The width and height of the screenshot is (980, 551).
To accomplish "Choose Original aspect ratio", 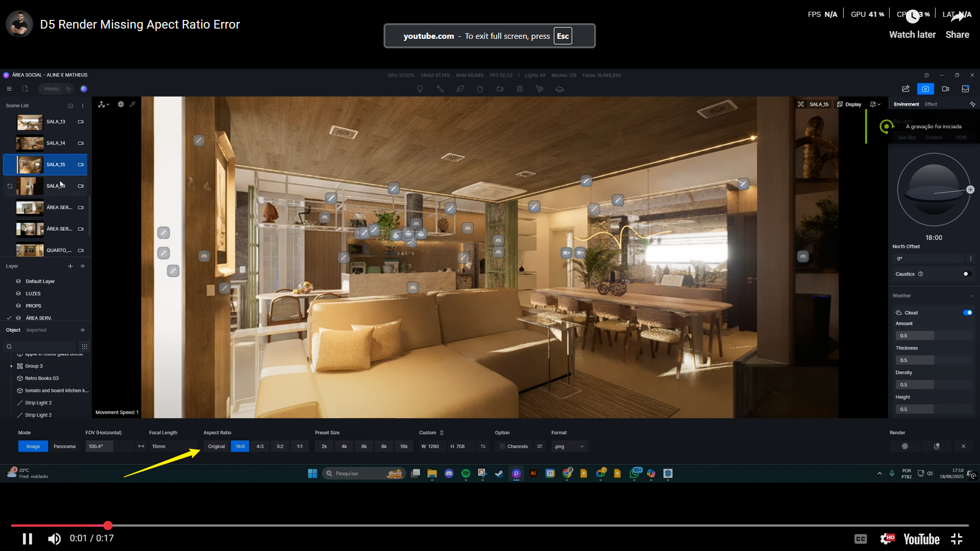I will [216, 446].
